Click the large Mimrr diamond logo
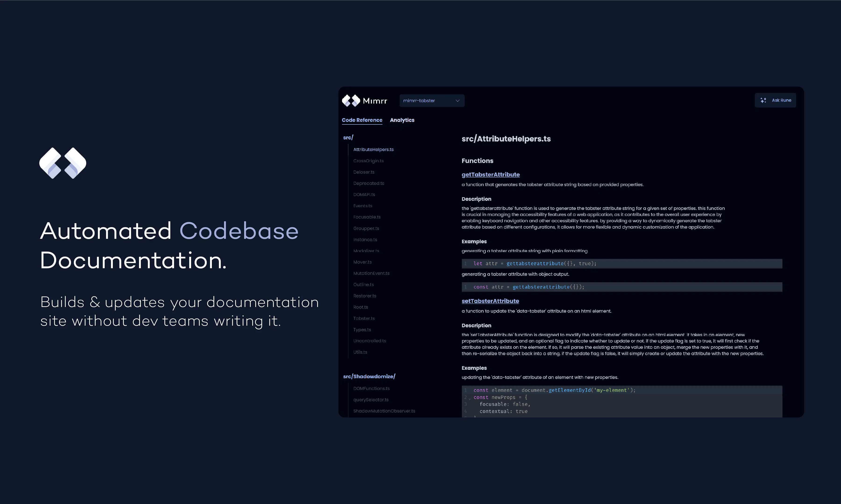 63,163
